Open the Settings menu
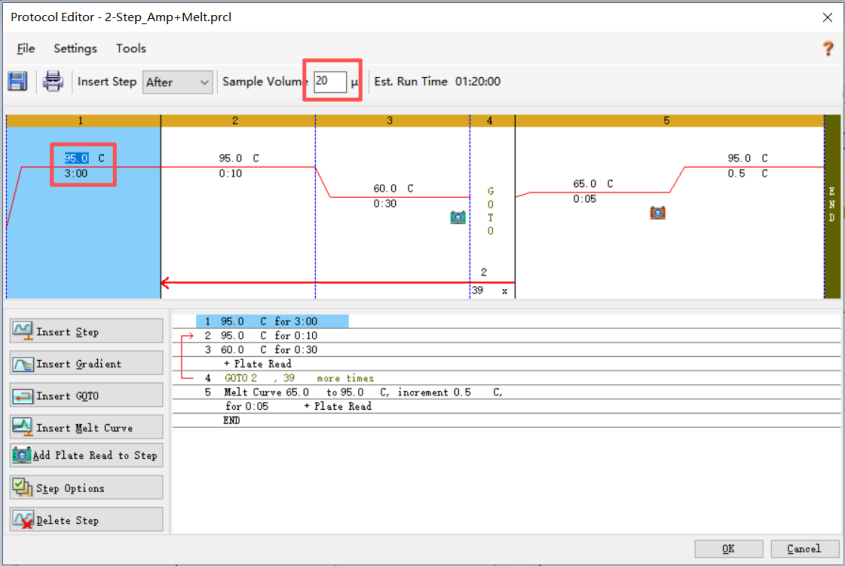This screenshot has height=566, width=845. 75,48
